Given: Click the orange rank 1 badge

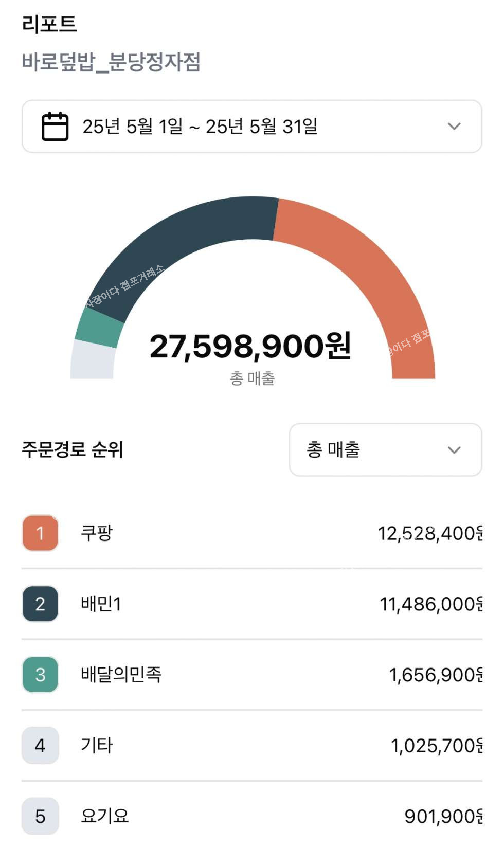Looking at the screenshot, I should (40, 533).
